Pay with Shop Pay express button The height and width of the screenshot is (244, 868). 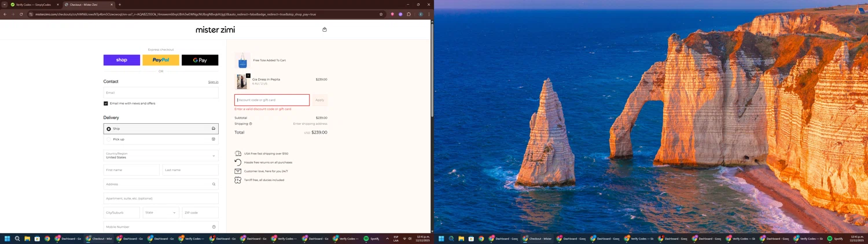pos(122,60)
